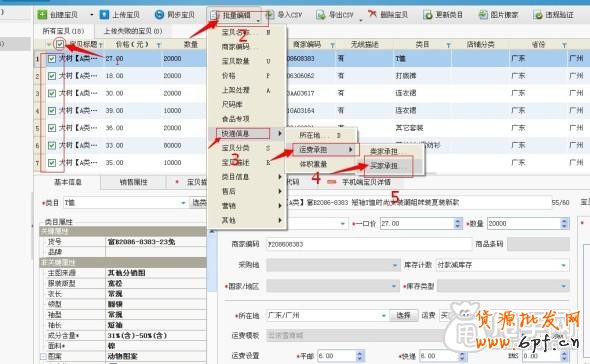Open the dropdown arrow of 批量编辑 button
Image resolution: width=590 pixels, height=364 pixels.
coord(258,20)
